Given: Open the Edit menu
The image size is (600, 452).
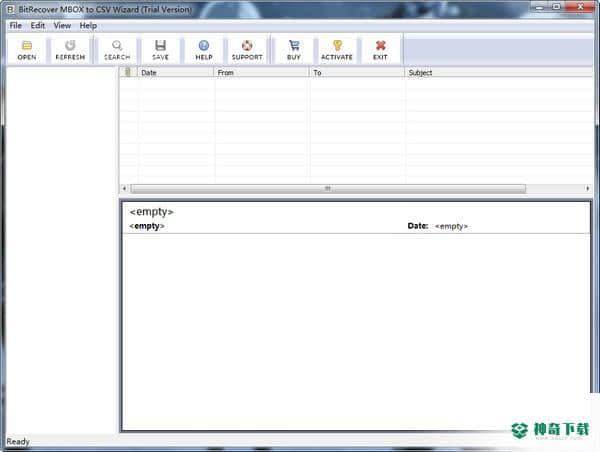Looking at the screenshot, I should (38, 26).
